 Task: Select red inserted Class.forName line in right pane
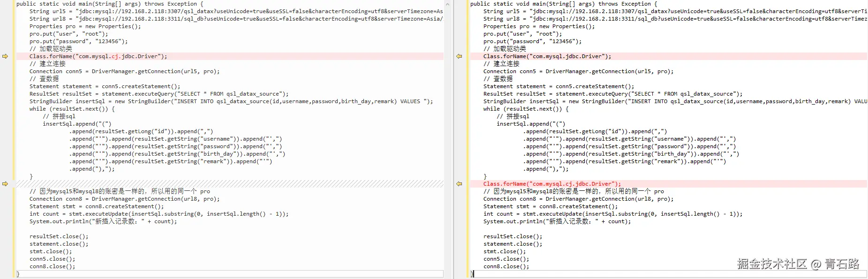click(669, 184)
